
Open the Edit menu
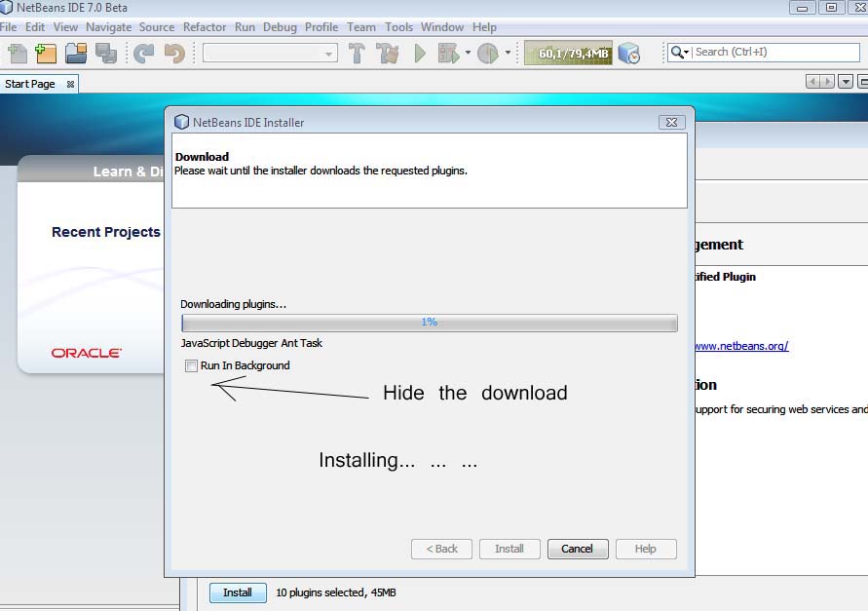(x=35, y=27)
